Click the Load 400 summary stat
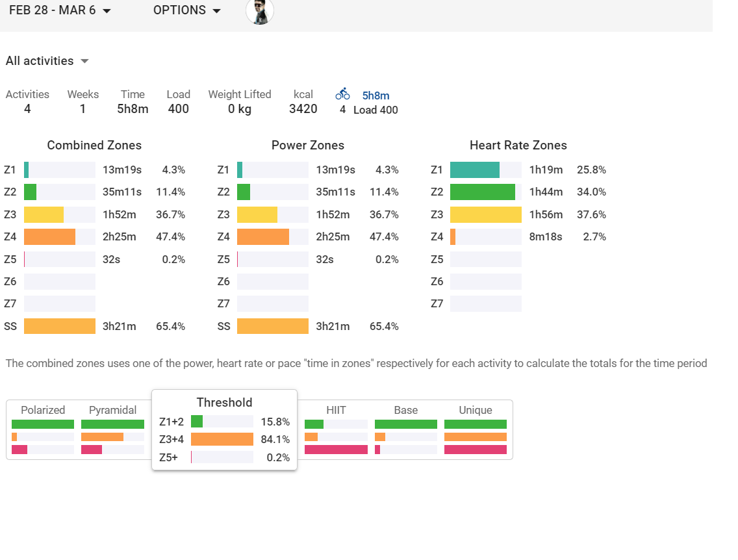Viewport: 738px width, 560px height. coord(178,102)
